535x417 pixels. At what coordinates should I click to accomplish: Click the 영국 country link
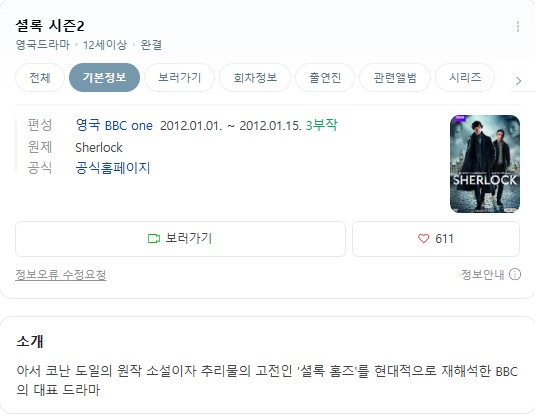[88, 125]
